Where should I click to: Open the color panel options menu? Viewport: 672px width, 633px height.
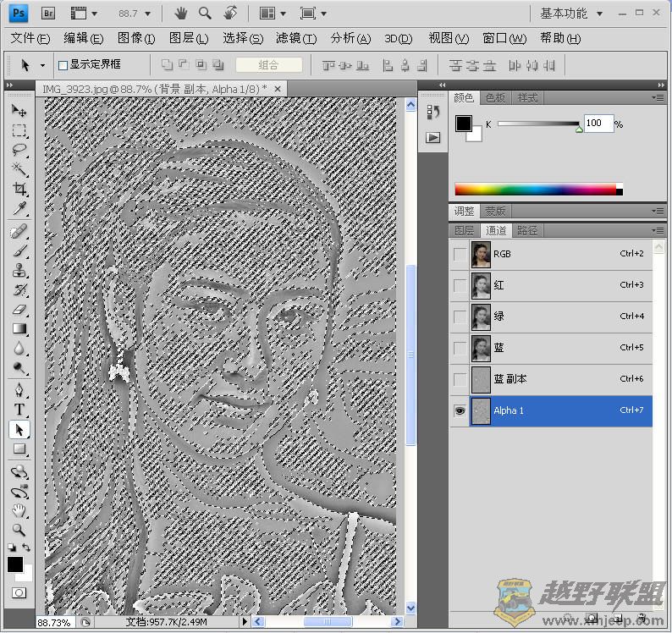658,98
